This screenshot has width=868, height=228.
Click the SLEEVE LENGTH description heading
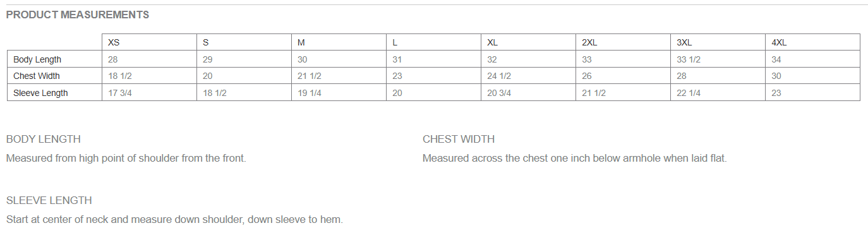click(49, 200)
